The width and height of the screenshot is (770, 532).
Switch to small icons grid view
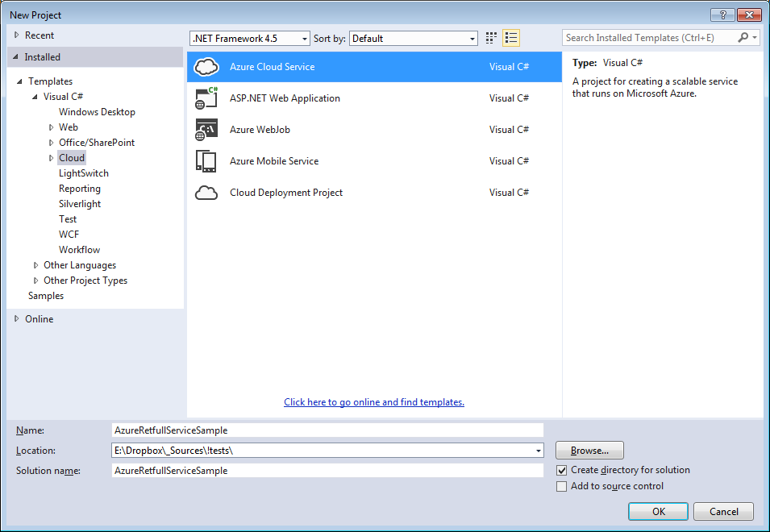pos(491,38)
